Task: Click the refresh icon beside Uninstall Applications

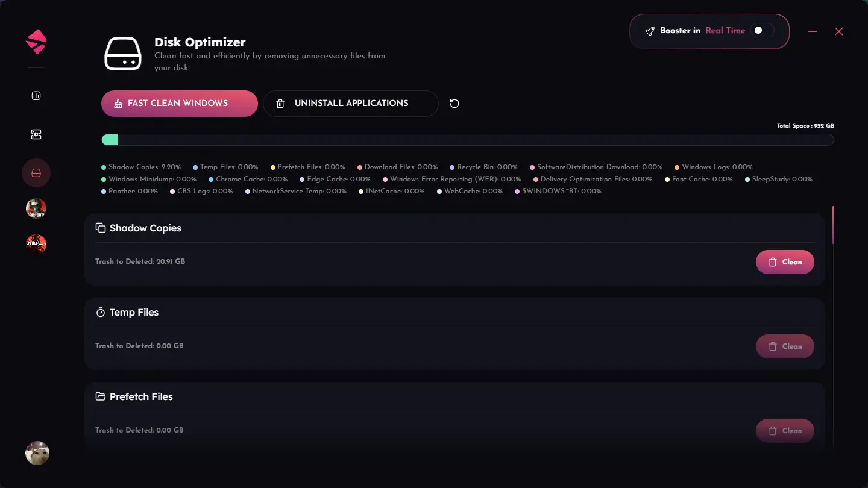Action: (454, 104)
